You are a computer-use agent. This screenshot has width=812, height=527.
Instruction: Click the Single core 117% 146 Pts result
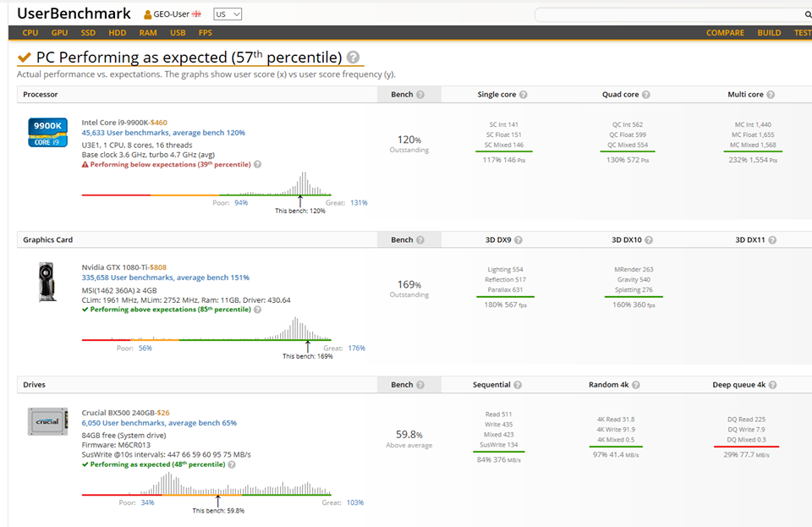[504, 161]
